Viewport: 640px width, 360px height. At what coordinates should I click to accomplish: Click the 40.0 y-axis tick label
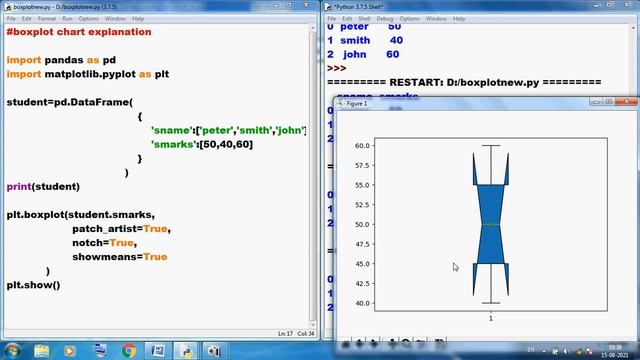[362, 303]
